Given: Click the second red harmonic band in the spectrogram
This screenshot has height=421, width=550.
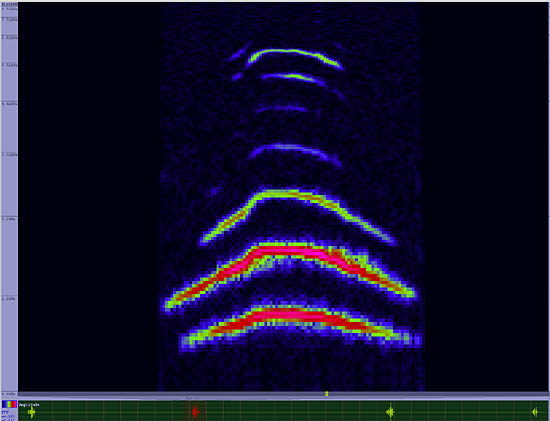Looking at the screenshot, I should tap(288, 251).
